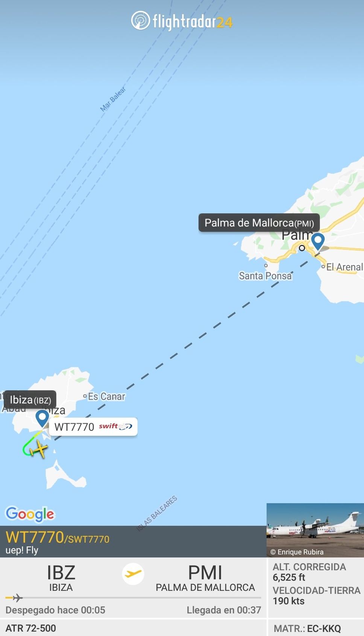
Task: Tap the flightradar24 radar logo
Action: [x=140, y=20]
